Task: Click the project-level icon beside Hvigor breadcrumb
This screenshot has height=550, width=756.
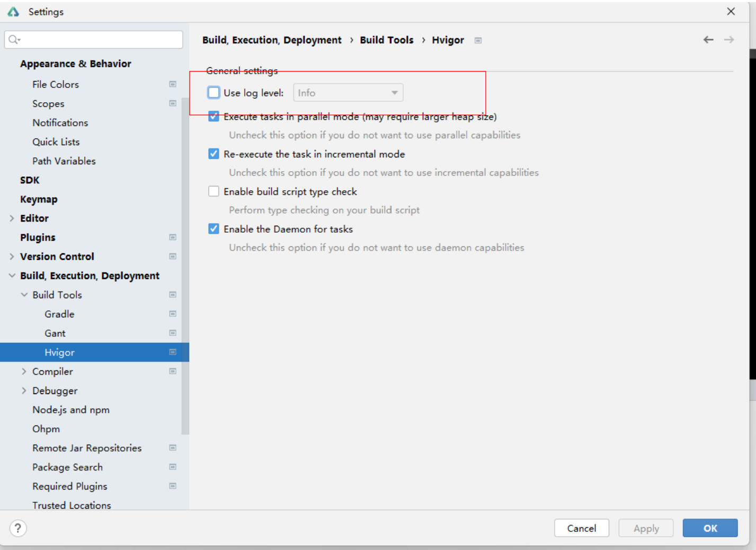Action: (x=478, y=40)
